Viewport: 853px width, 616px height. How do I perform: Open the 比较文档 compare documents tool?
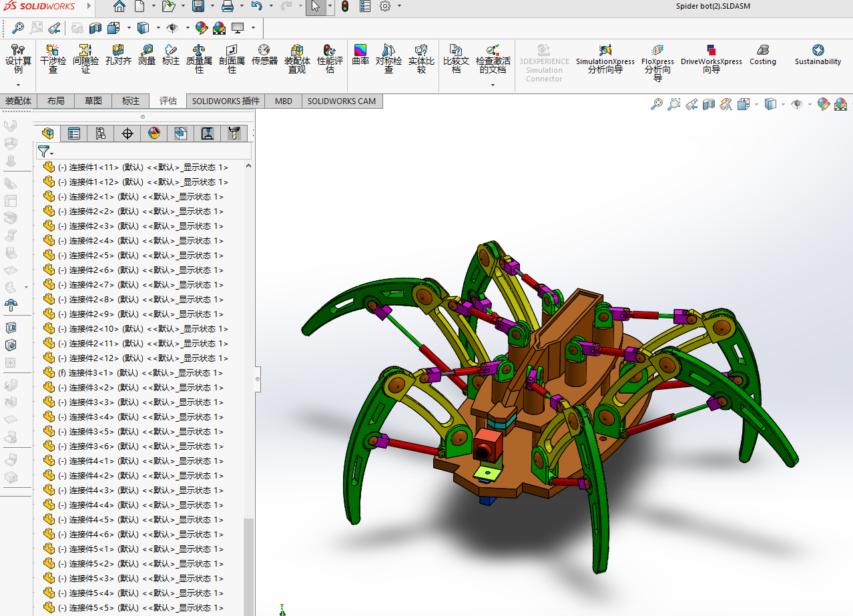456,58
